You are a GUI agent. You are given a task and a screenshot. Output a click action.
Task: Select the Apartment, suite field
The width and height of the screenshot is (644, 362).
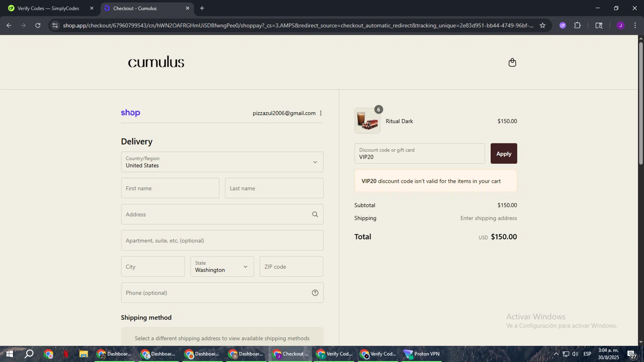pos(222,241)
